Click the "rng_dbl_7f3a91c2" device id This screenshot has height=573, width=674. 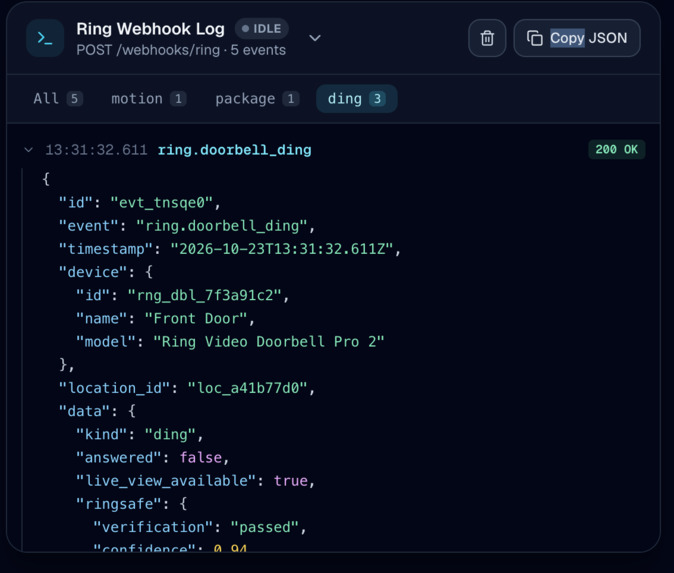(x=205, y=295)
